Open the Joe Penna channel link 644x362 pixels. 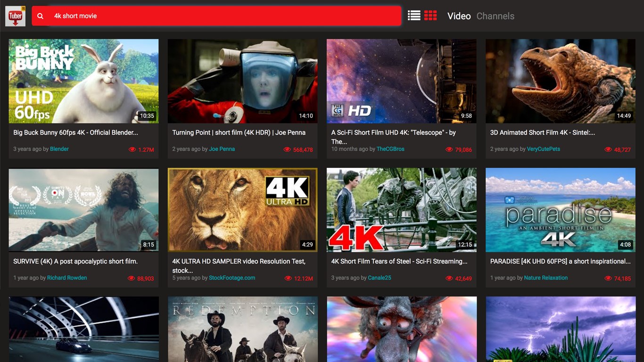(222, 149)
